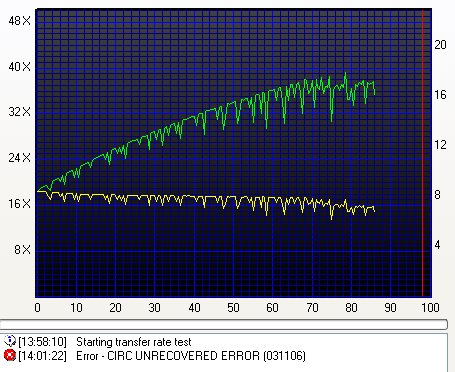The image size is (455, 372).
Task: Click the 4 label on right axis
Action: (437, 245)
